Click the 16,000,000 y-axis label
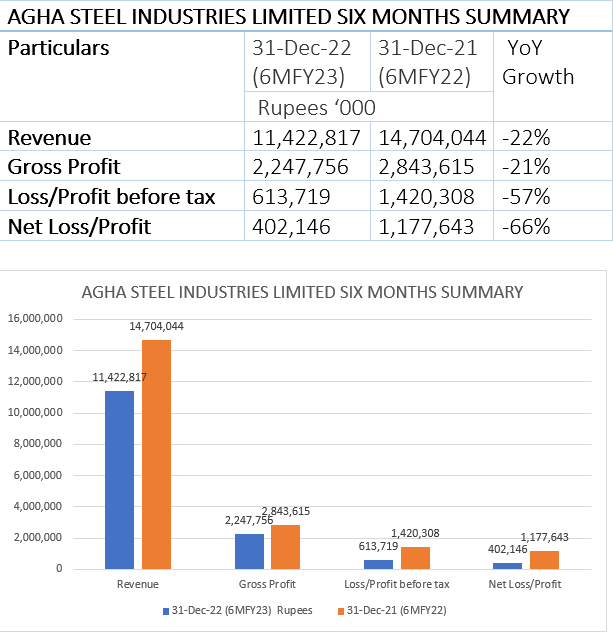The image size is (613, 640). (x=35, y=318)
